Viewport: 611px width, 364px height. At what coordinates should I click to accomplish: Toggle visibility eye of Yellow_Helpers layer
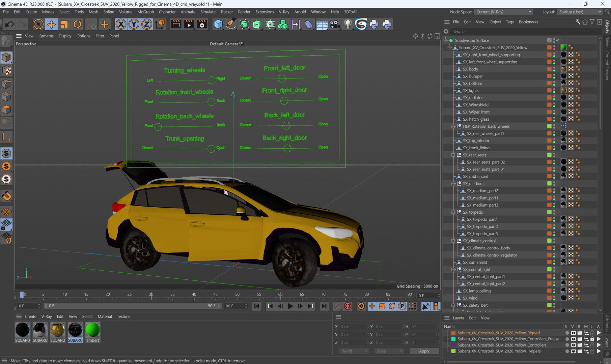pos(573,351)
